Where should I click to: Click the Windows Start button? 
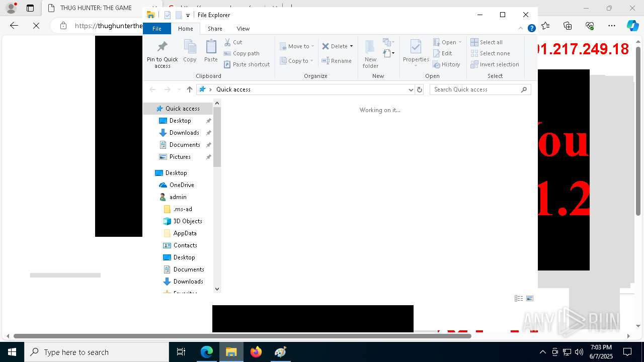12,352
